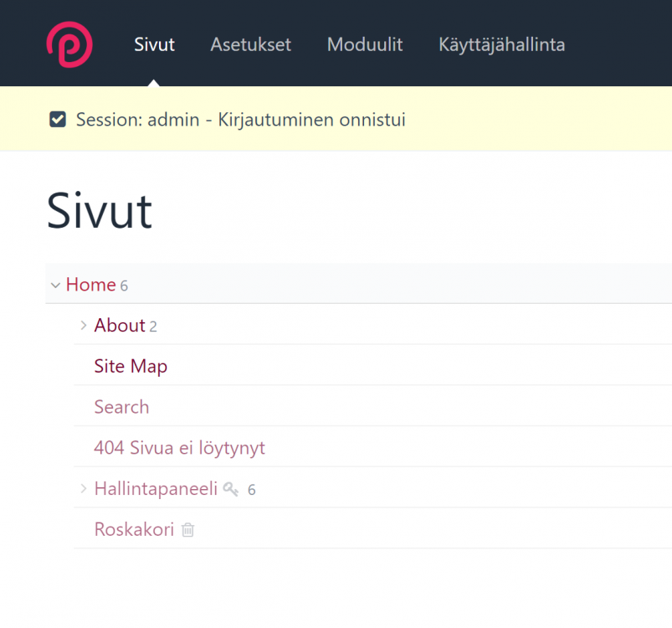Viewport: 672px width, 628px height.
Task: Select the About page link
Action: coord(120,326)
